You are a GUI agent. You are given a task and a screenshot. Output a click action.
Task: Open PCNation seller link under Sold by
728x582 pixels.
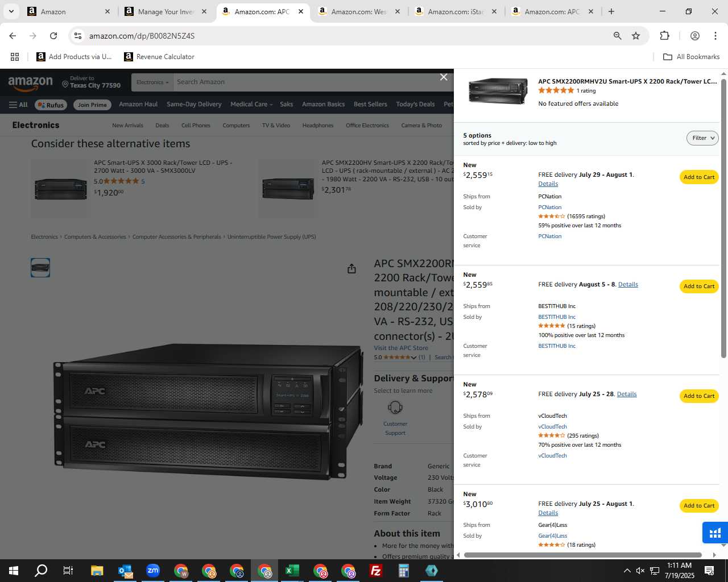550,207
